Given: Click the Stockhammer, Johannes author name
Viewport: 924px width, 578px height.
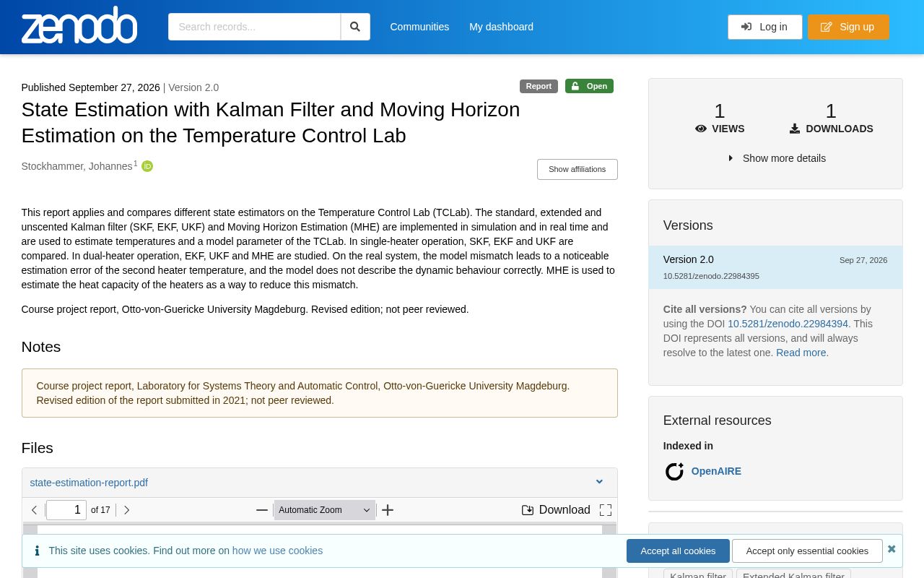Looking at the screenshot, I should point(77,166).
